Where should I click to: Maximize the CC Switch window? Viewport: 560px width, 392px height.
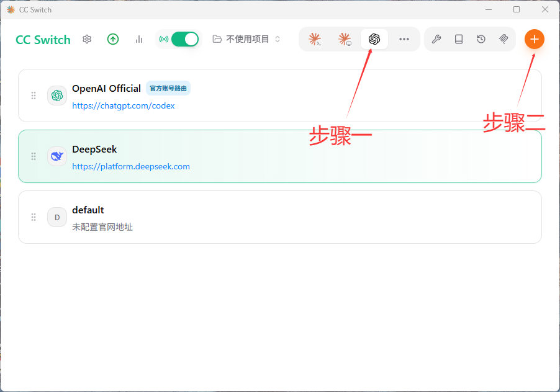[x=517, y=10]
